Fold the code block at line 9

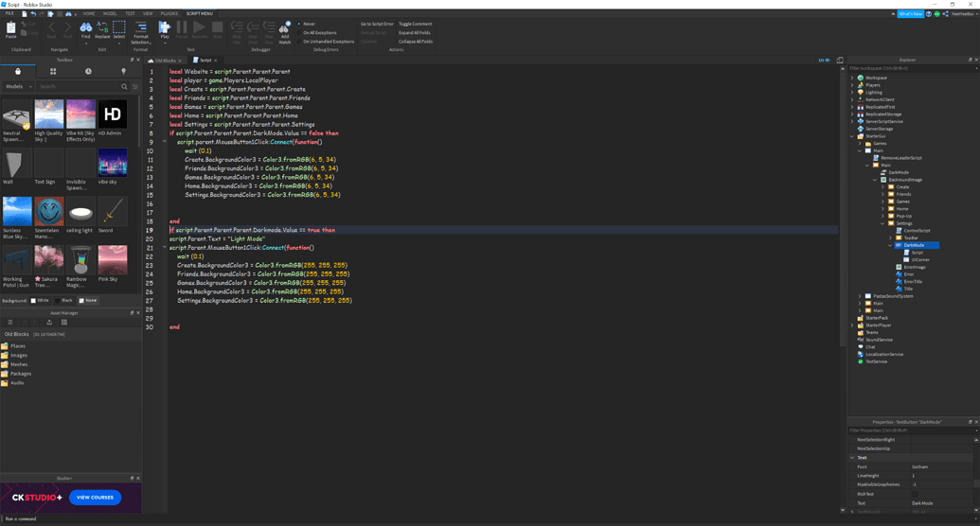[165, 142]
